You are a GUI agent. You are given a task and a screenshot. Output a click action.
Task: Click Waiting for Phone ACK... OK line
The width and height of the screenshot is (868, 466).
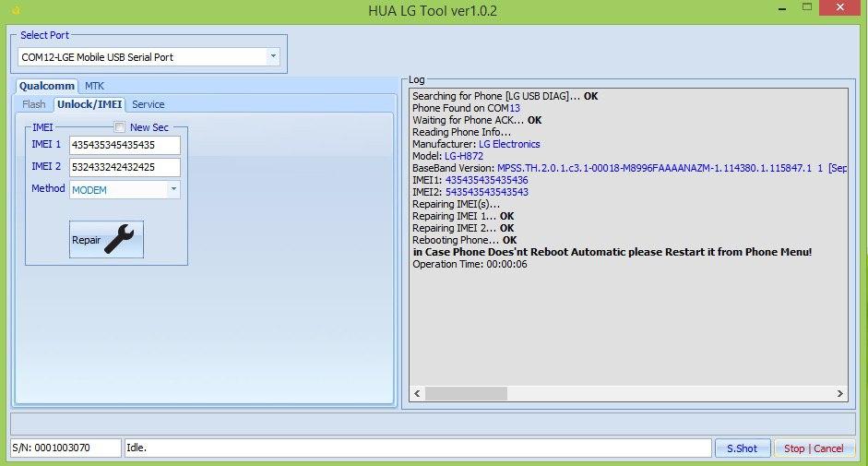point(477,120)
